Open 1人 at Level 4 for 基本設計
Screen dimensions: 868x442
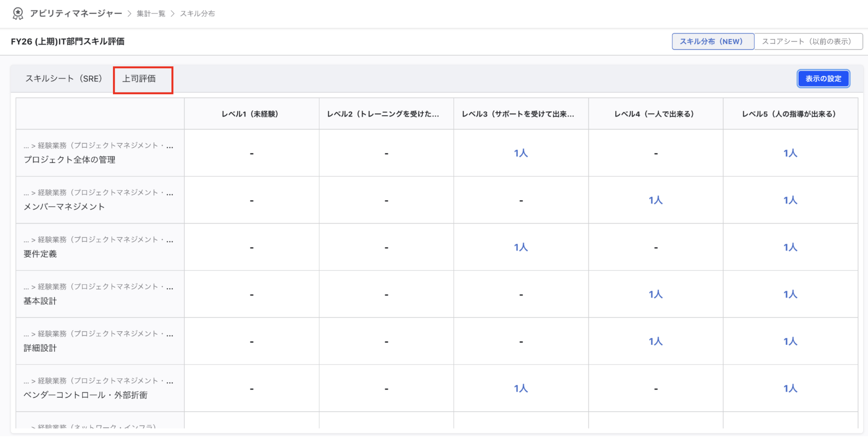[x=656, y=295]
